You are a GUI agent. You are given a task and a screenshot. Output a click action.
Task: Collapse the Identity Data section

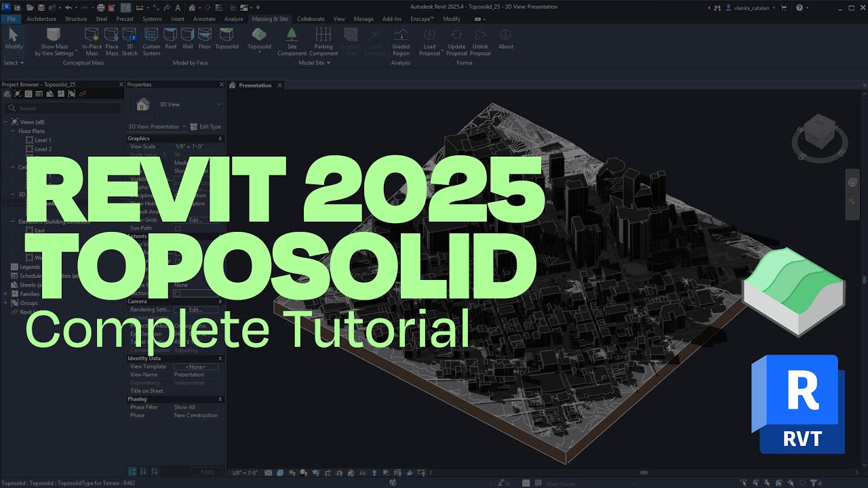[220, 358]
